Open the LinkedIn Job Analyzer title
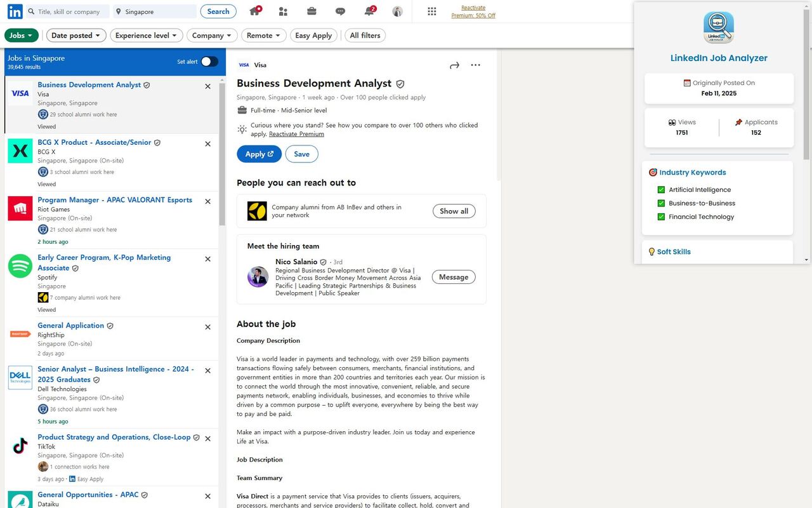812x508 pixels. pyautogui.click(x=719, y=58)
